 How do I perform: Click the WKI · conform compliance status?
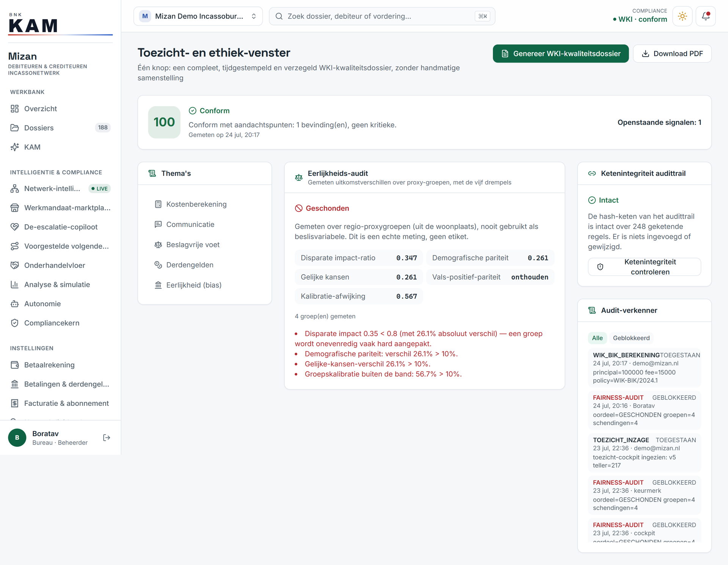coord(640,19)
